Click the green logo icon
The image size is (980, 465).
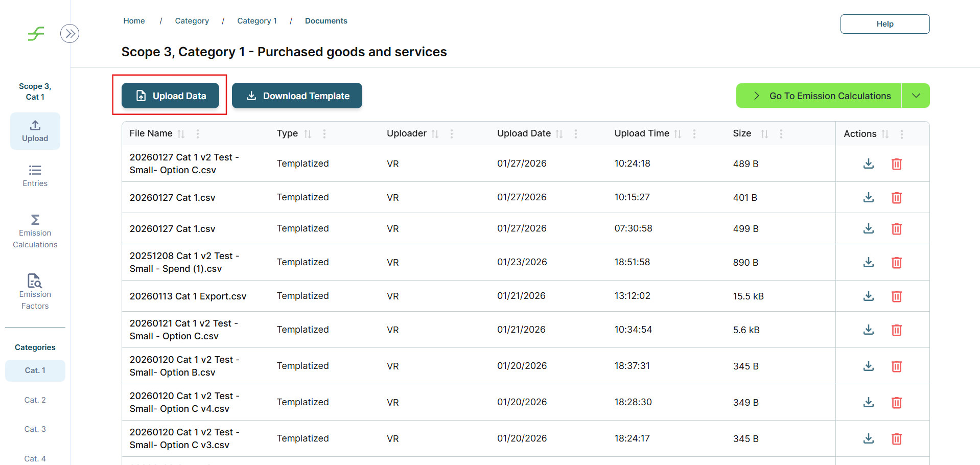[36, 34]
